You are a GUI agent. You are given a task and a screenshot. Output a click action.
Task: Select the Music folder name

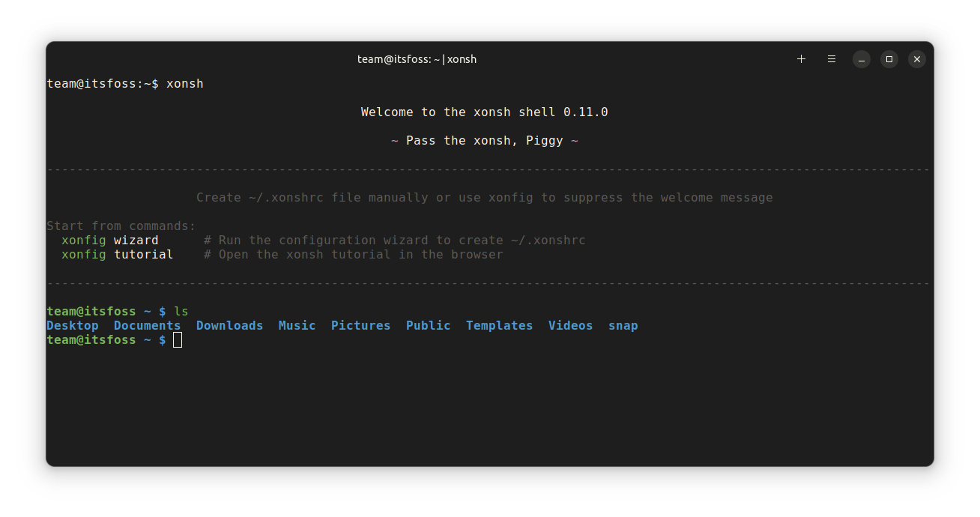pyautogui.click(x=297, y=325)
